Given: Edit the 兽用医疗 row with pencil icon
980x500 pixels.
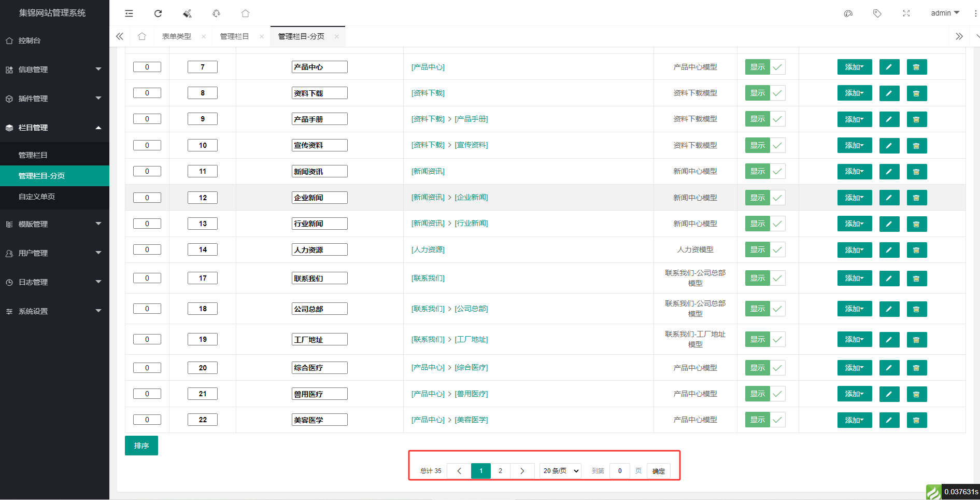Looking at the screenshot, I should (x=889, y=394).
